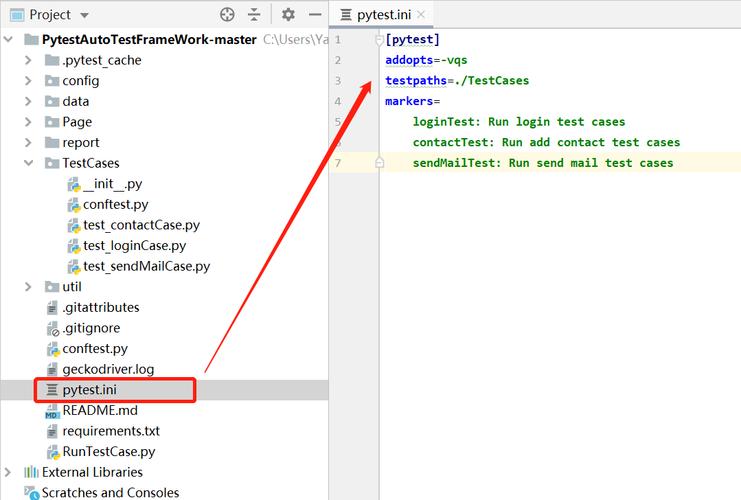
Task: Select the pytest.ini editor tab
Action: tap(382, 15)
